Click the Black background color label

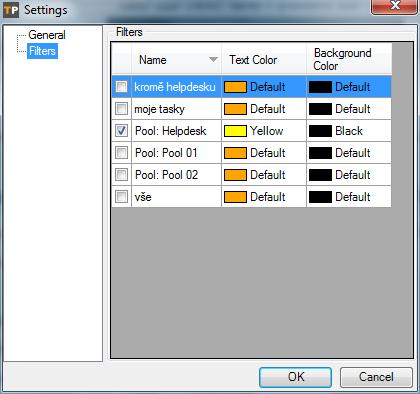point(349,131)
